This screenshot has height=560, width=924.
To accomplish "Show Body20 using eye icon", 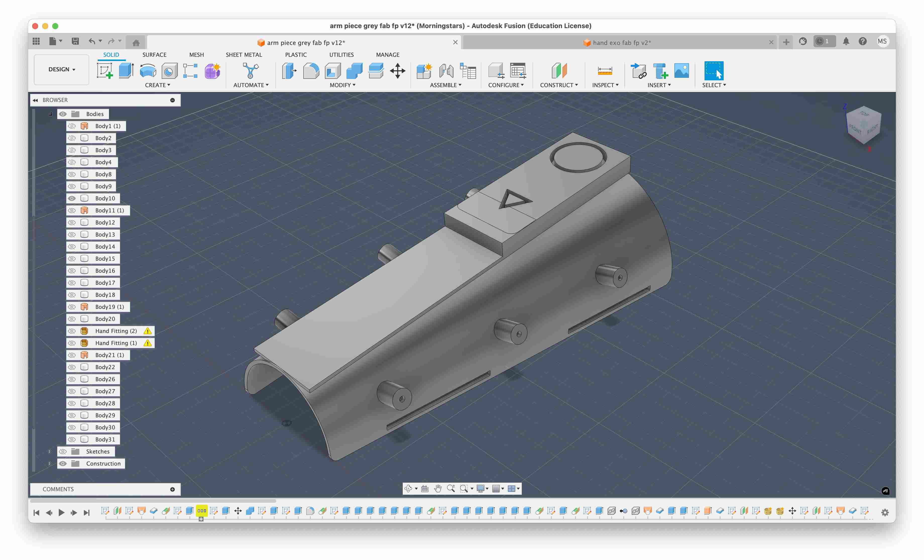I will pyautogui.click(x=72, y=319).
